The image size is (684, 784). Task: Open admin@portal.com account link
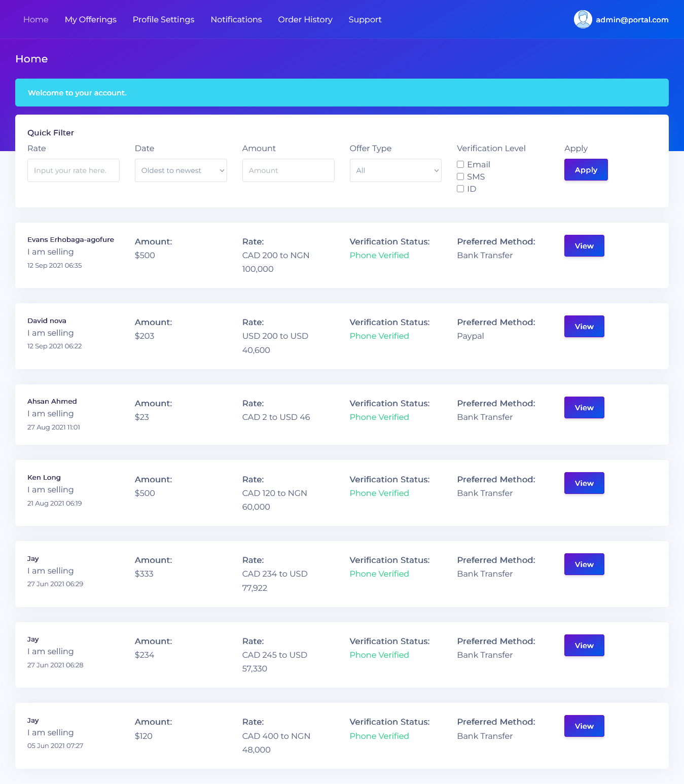click(632, 20)
